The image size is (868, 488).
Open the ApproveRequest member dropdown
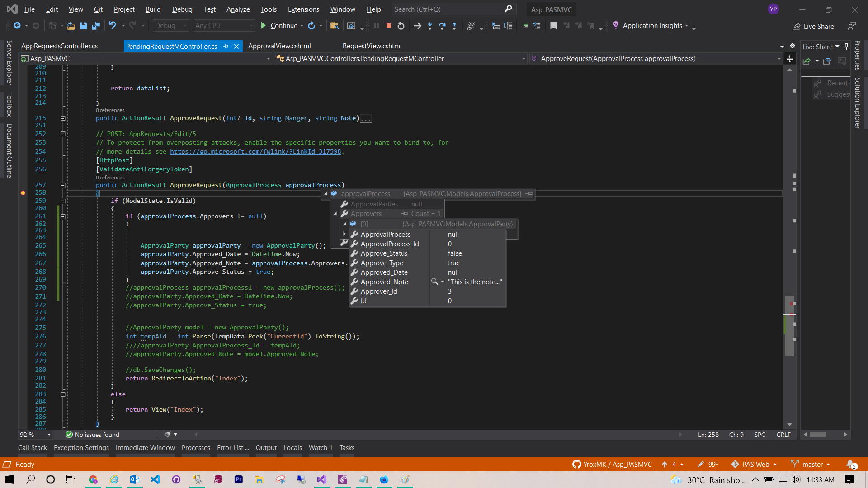(656, 59)
